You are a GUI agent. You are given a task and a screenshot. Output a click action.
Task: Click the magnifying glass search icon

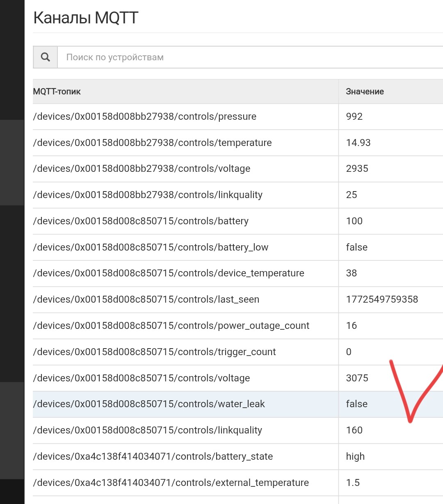[x=46, y=57]
